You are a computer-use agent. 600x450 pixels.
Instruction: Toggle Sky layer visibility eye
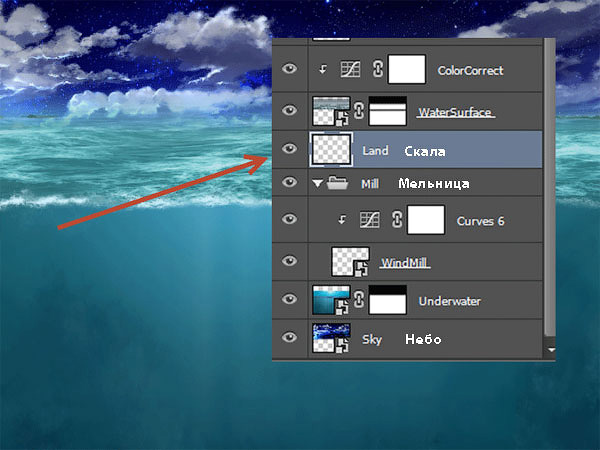click(x=290, y=338)
